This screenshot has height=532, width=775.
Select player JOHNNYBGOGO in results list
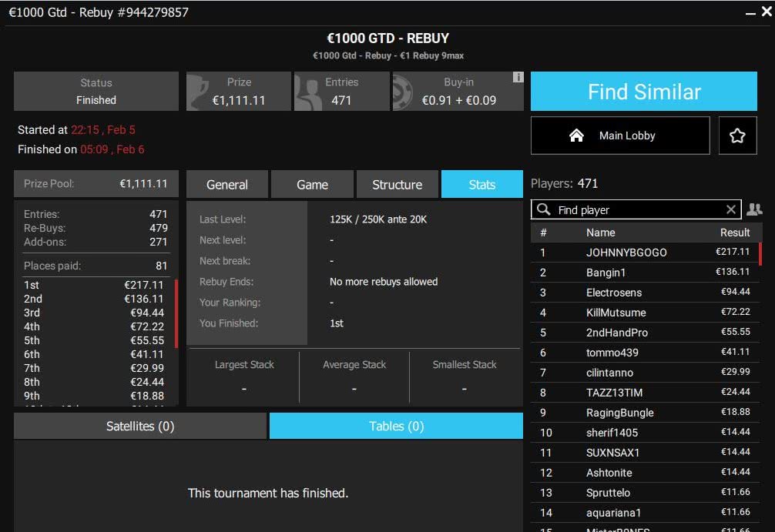pos(626,253)
